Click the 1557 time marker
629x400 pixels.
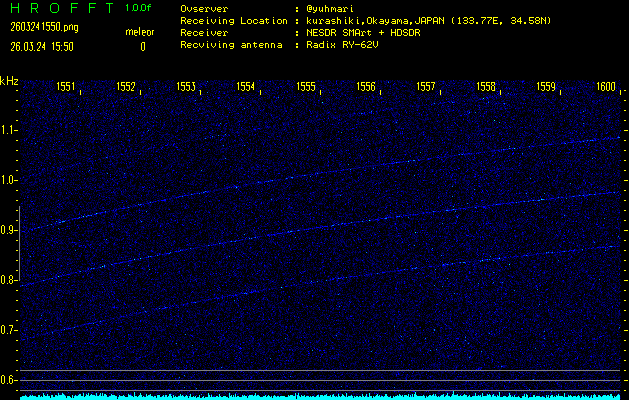click(426, 87)
